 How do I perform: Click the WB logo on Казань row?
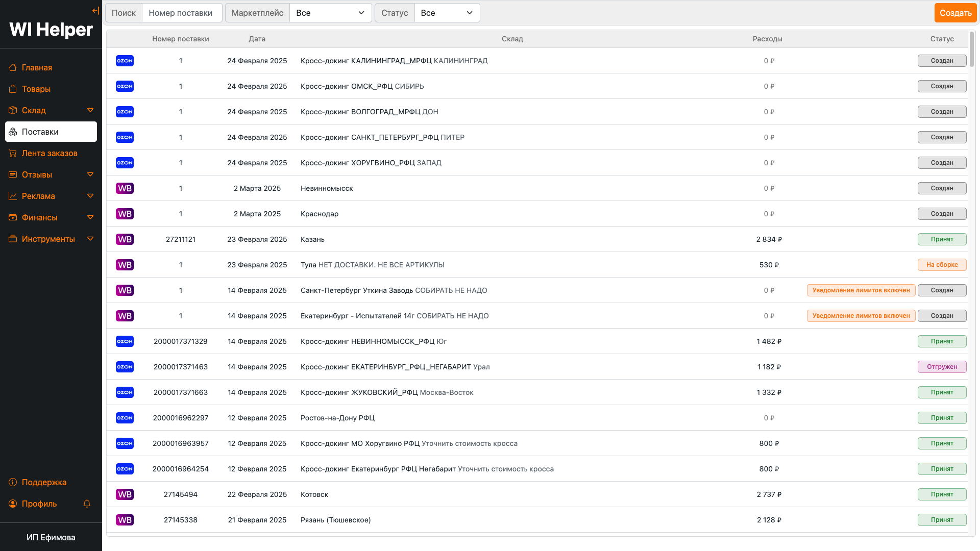(x=125, y=239)
